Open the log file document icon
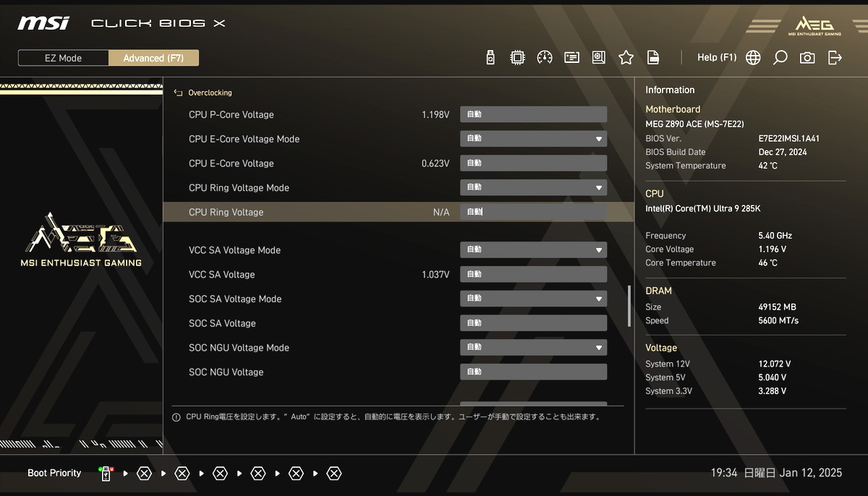The height and width of the screenshot is (496, 868). click(653, 58)
